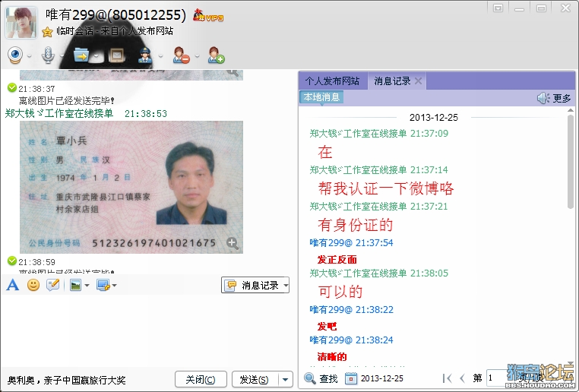This screenshot has height=392, width=579.
Task: Click sender name at 21:38:53 in chat
Action: [59, 113]
